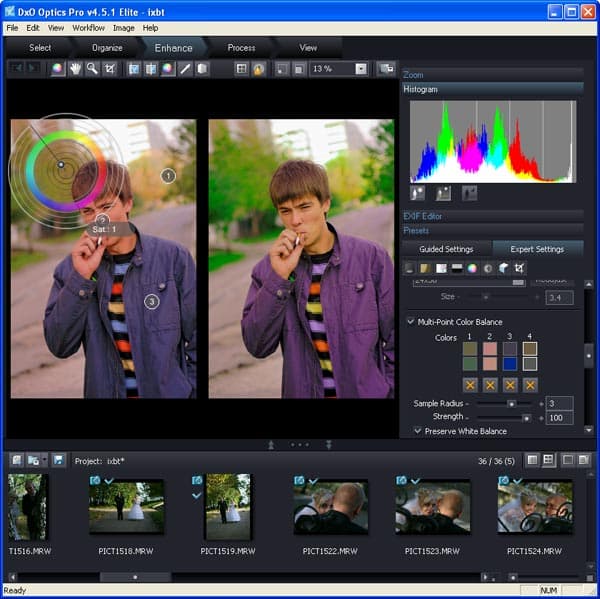Click the color wheel icon left of Hand tool
The width and height of the screenshot is (600, 599).
[x=57, y=69]
